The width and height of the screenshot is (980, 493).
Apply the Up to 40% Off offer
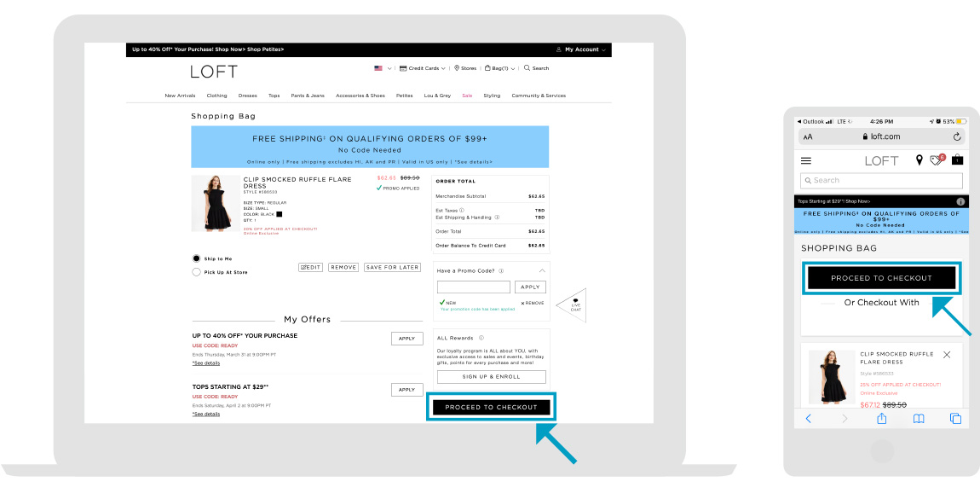pyautogui.click(x=406, y=339)
